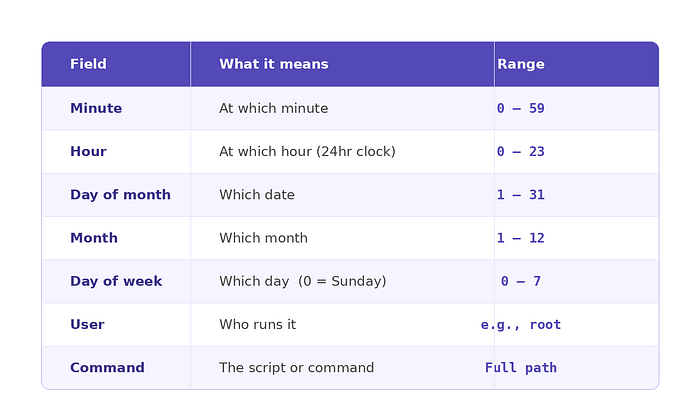This screenshot has width=700, height=412.
Task: Click the 0 – 7 range value
Action: click(x=521, y=281)
